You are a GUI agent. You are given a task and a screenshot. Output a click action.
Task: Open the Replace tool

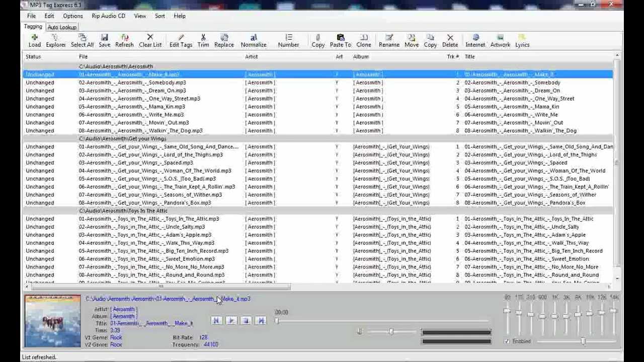pos(224,40)
